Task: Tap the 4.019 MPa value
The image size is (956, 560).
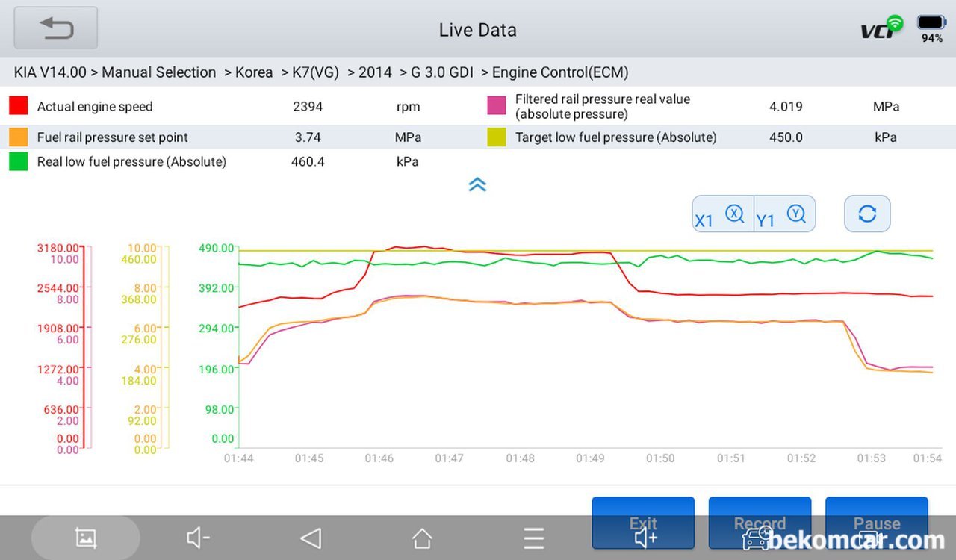Action: pyautogui.click(x=786, y=107)
